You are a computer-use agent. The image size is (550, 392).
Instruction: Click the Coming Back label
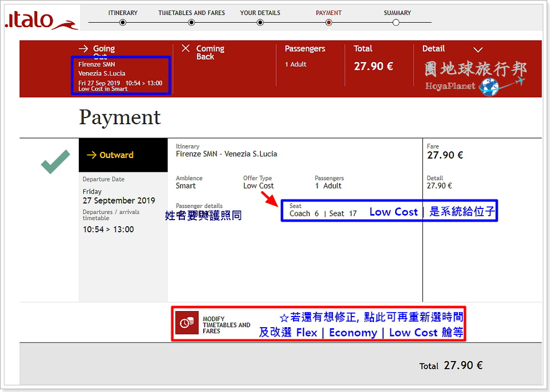pos(210,53)
